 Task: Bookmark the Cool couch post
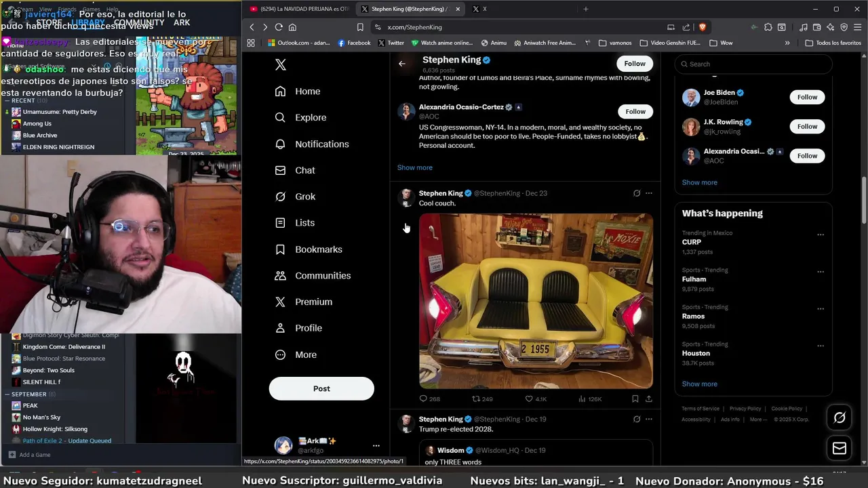[635, 399]
